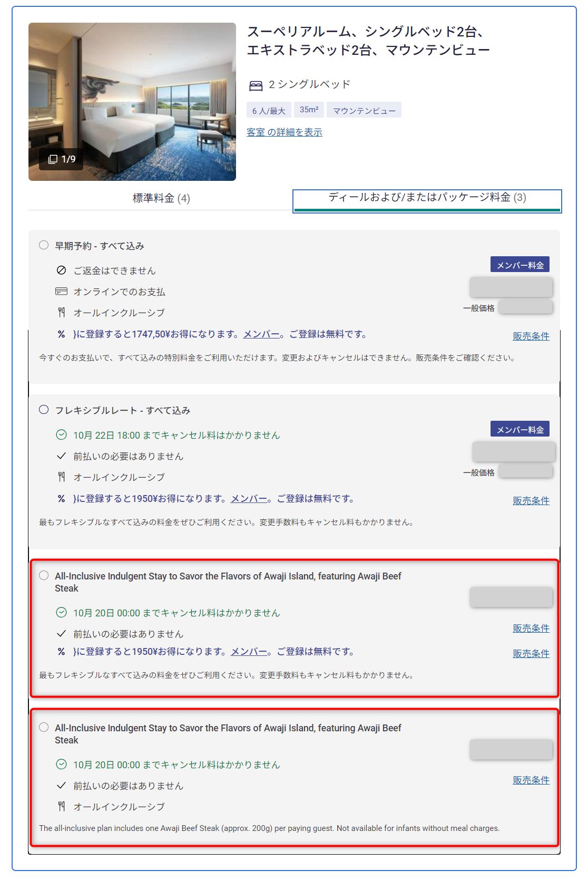Open the 客室 の詳細を表示 link

(x=285, y=132)
